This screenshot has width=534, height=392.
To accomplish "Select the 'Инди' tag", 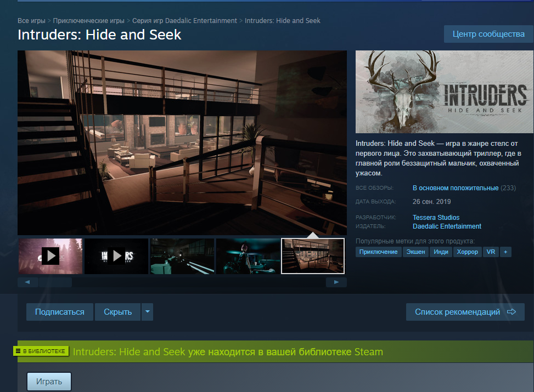I will pos(441,252).
